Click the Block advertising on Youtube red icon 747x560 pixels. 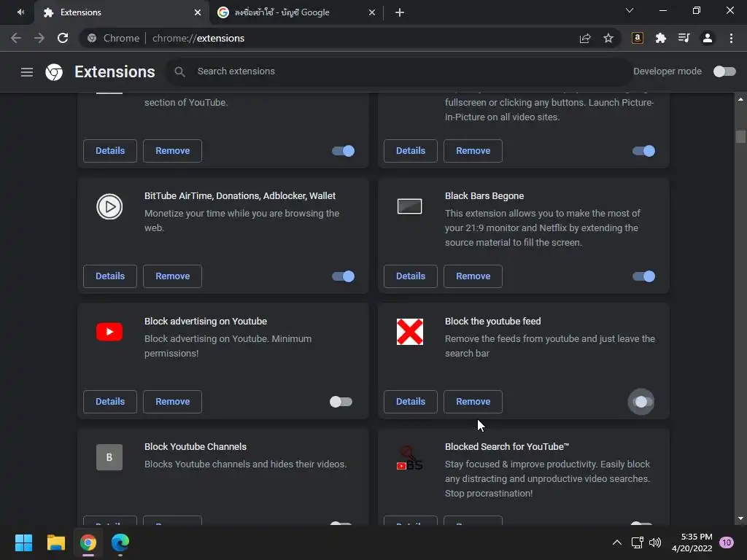(x=109, y=332)
